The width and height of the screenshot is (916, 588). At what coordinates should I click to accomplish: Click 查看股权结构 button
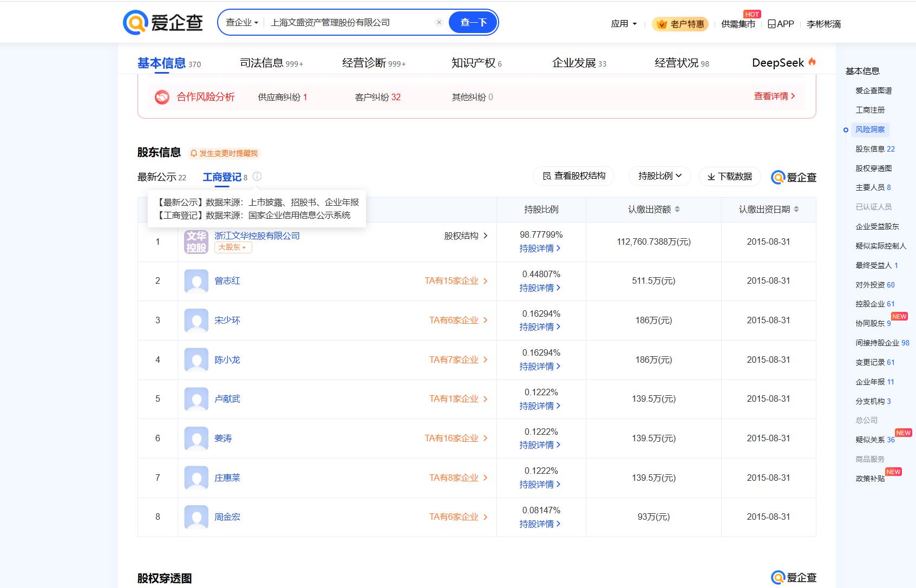(574, 176)
